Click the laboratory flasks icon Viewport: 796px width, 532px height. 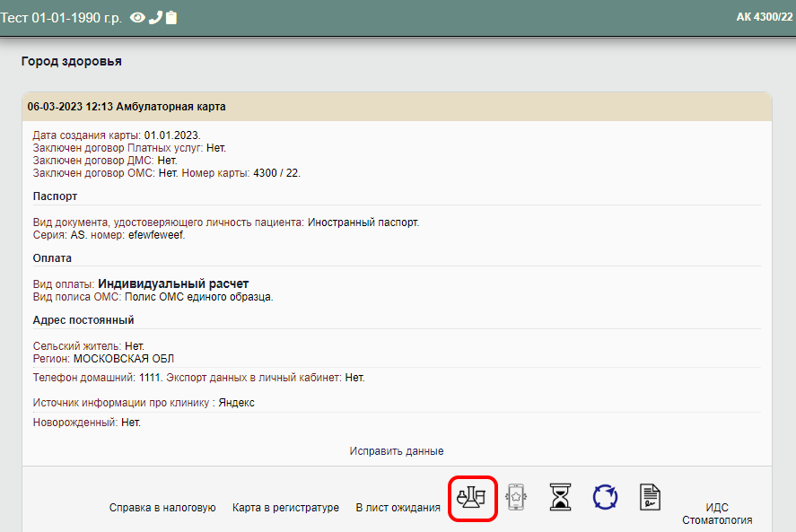472,496
